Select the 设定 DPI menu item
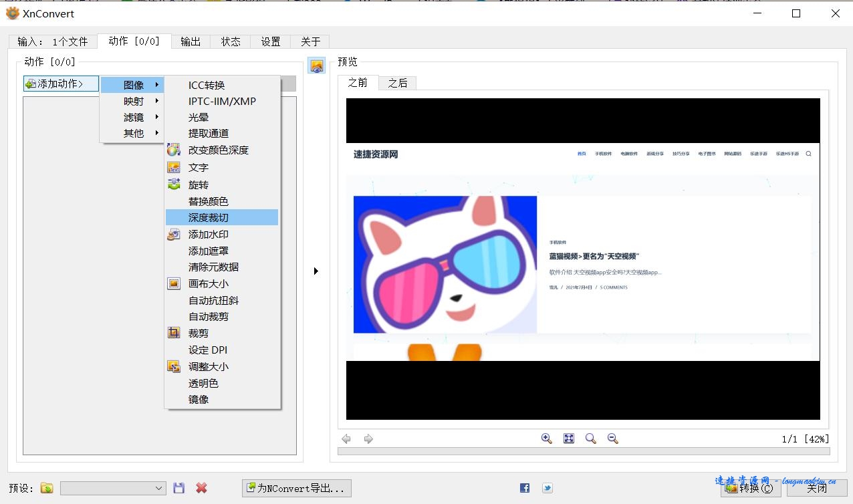The height and width of the screenshot is (504, 853). click(x=222, y=350)
